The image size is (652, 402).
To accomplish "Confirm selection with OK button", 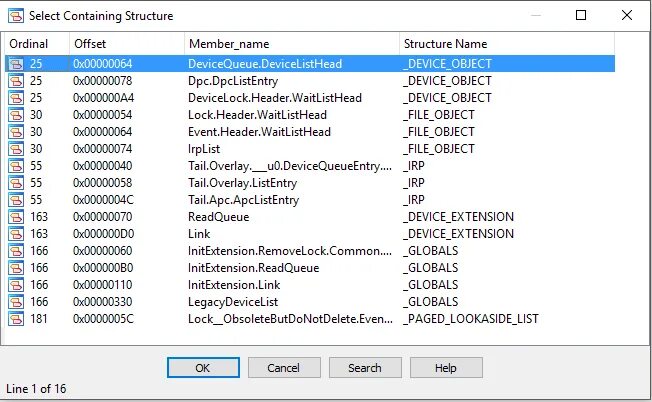I will tap(203, 368).
